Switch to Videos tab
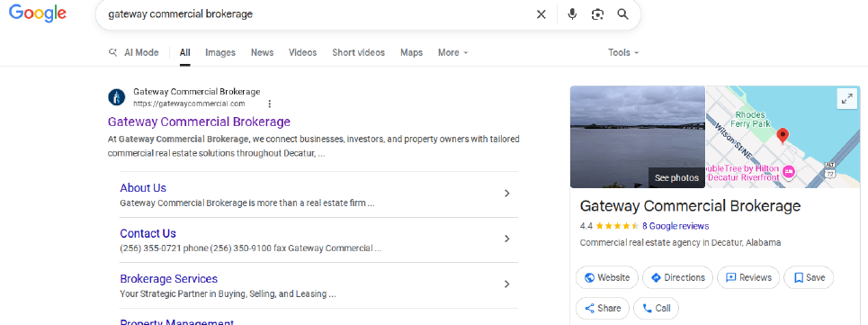This screenshot has height=325, width=868. click(x=303, y=52)
